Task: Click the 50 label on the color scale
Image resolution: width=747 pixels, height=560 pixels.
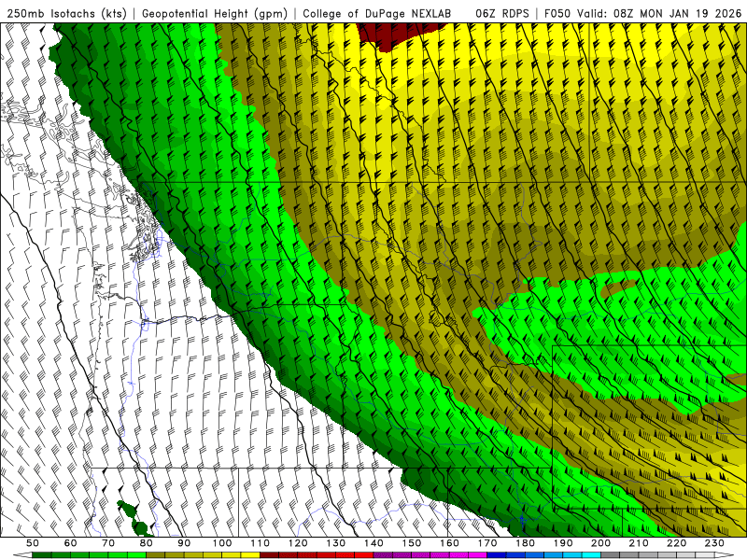Action: [x=33, y=543]
